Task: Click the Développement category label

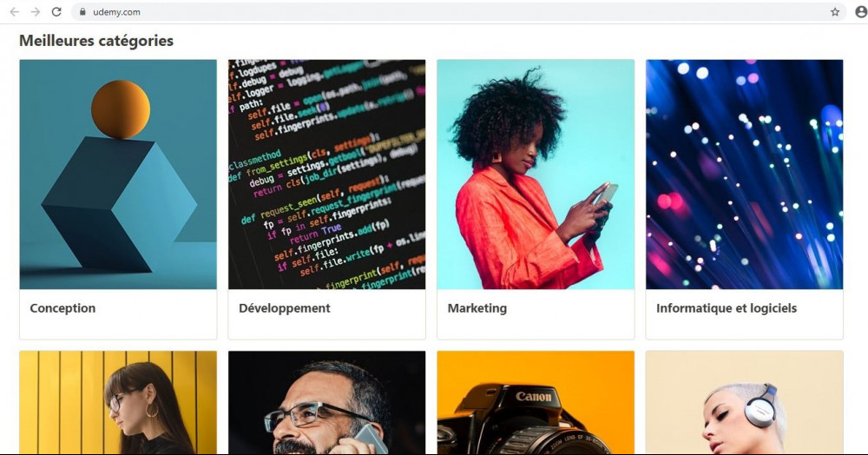Action: click(285, 308)
